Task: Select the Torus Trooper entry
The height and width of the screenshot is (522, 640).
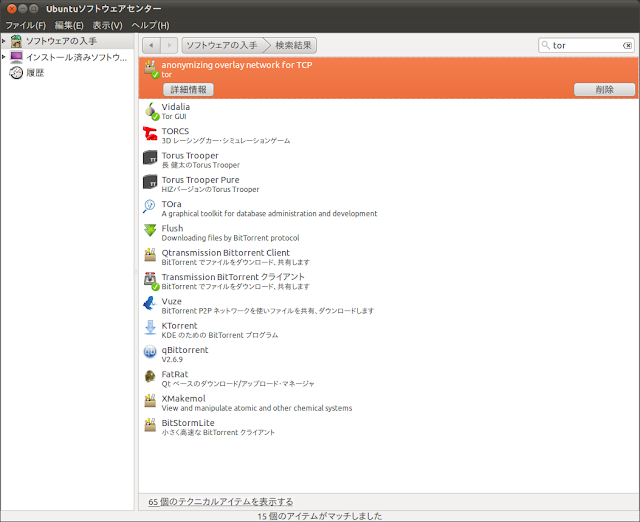Action: [389, 160]
